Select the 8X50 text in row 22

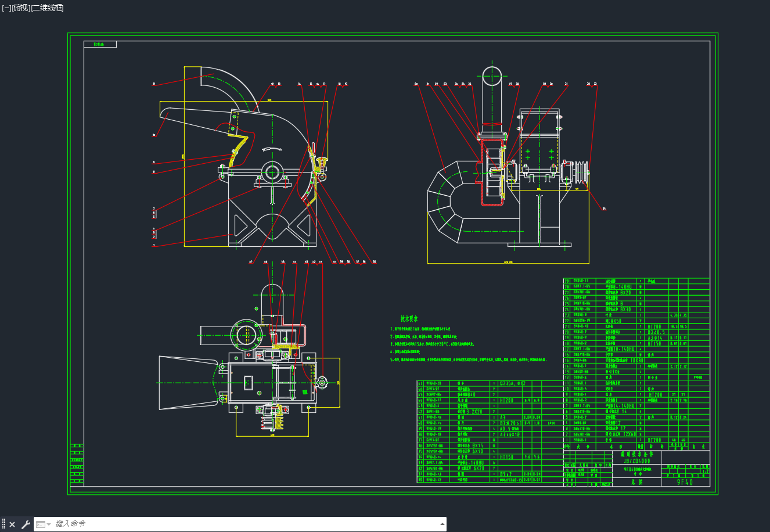(x=616, y=321)
